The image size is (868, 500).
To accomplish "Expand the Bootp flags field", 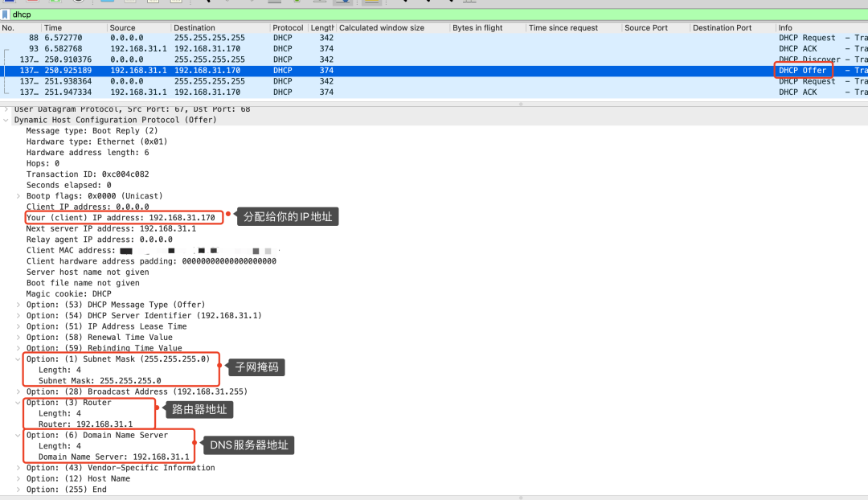I will click(18, 196).
